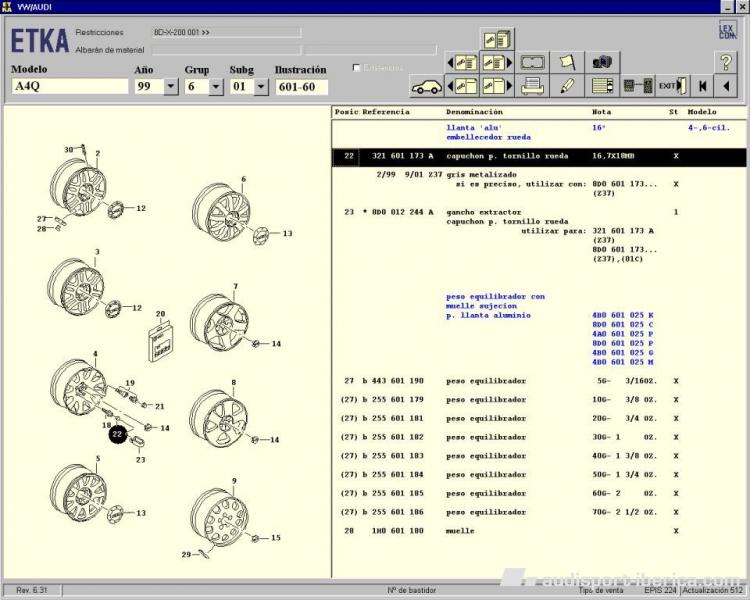Click highlighted position 22 in diagram
Viewport: 750px width, 600px height.
click(118, 434)
